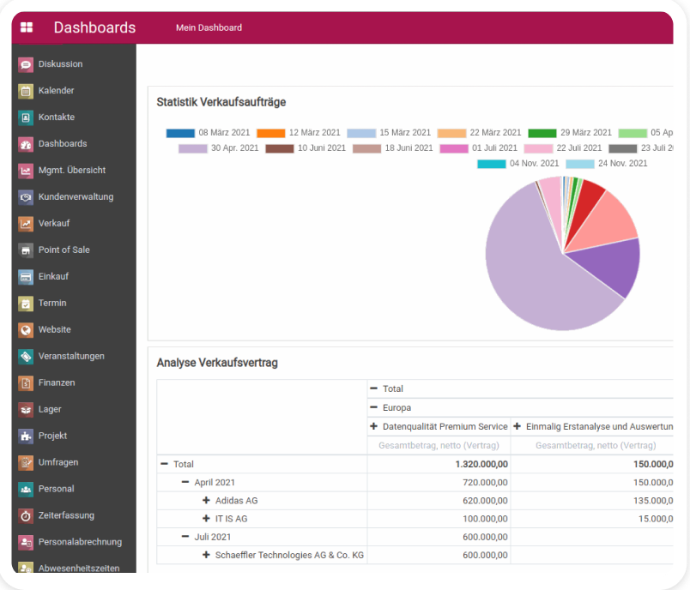Screen dimensions: 690x590
Task: Hide the 04 Nov. 2021 legend series
Action: [x=491, y=164]
